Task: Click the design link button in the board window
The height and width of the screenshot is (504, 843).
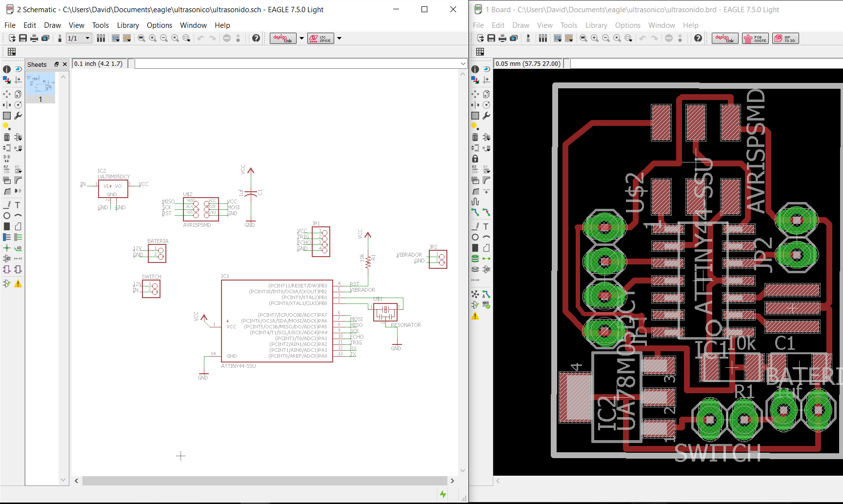Action: (725, 38)
